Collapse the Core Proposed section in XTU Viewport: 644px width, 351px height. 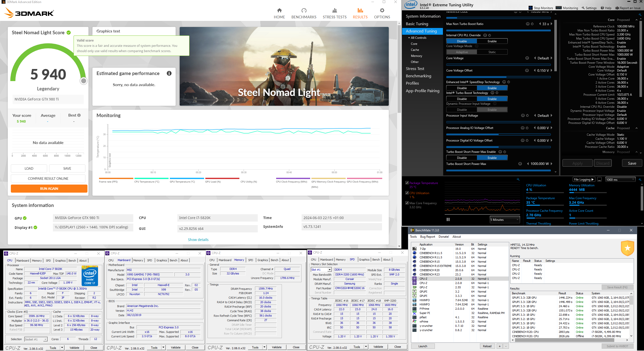point(636,20)
